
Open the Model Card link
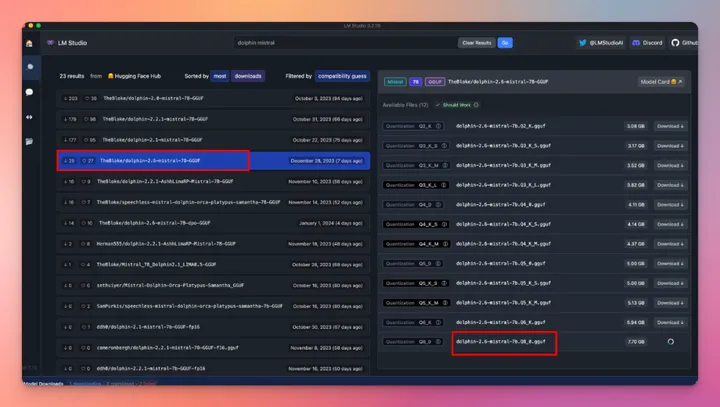pos(661,82)
